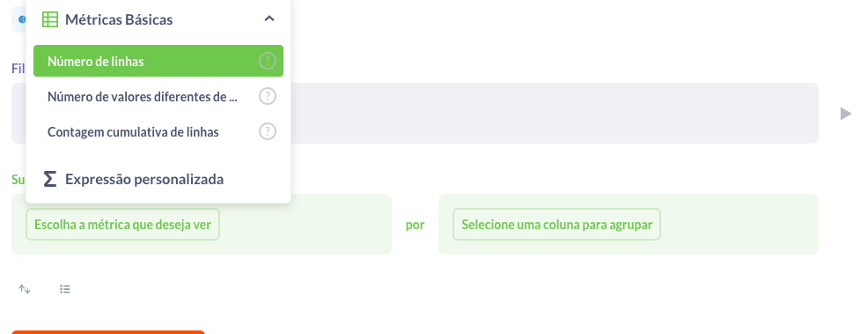Click empty space in the green group-by box
The width and height of the screenshot is (868, 334).
pos(739,225)
